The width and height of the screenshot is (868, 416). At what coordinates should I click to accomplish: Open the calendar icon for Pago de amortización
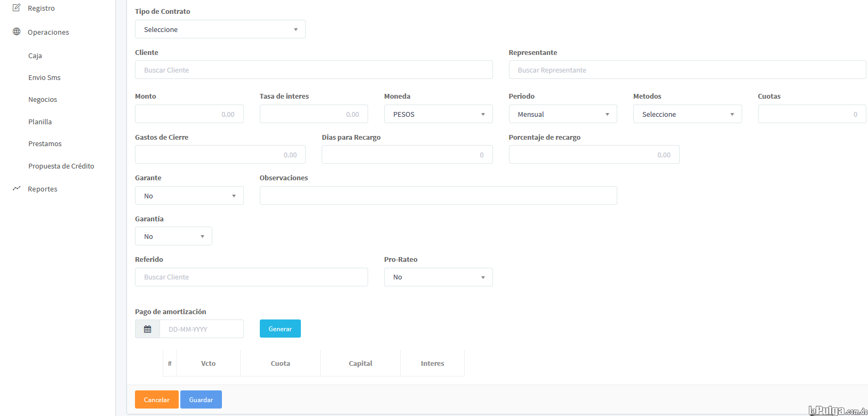(148, 329)
